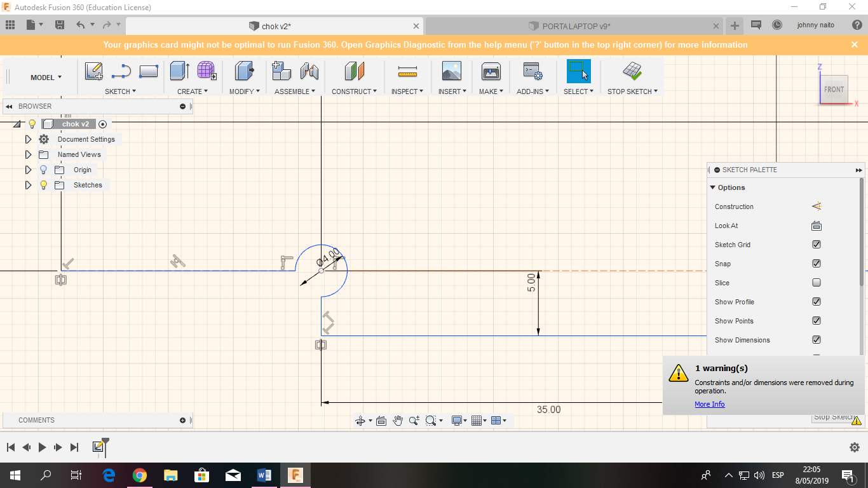This screenshot has height=488, width=868.
Task: Open the johnny naito account menu
Action: click(x=816, y=25)
